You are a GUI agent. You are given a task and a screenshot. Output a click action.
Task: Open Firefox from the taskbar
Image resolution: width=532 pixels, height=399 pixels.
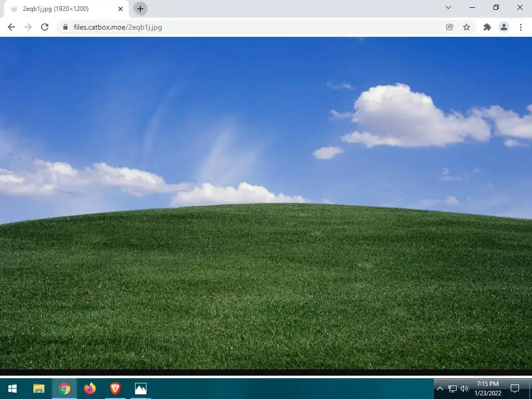89,389
